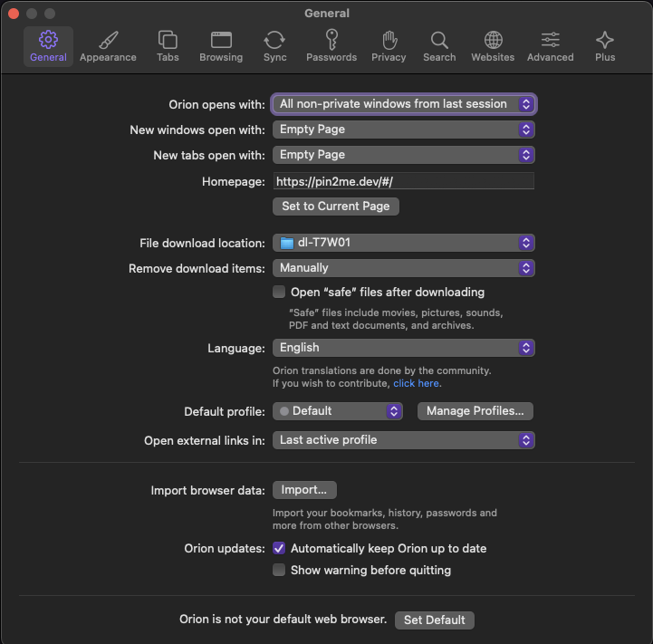This screenshot has width=653, height=644.
Task: Select the Sync arrows icon
Action: click(274, 41)
